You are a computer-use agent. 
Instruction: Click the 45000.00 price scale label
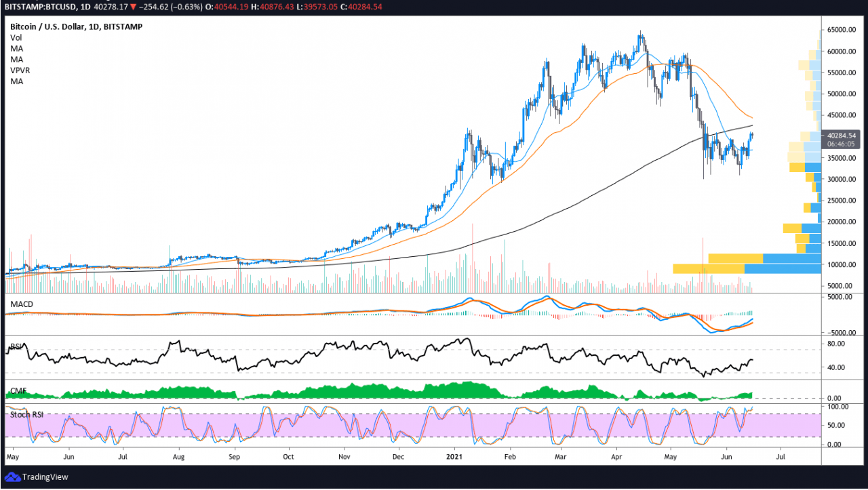[843, 115]
